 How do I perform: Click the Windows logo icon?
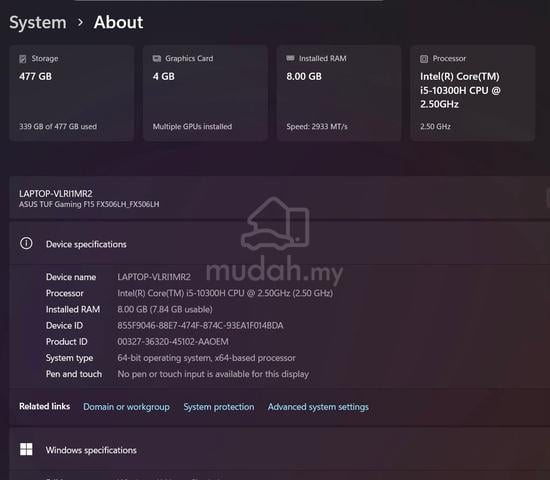click(x=26, y=449)
